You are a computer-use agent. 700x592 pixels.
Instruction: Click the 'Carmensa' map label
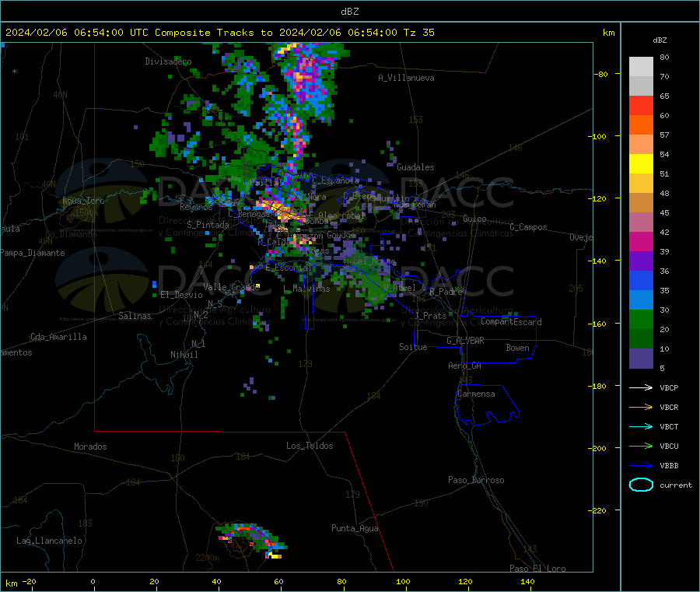476,394
